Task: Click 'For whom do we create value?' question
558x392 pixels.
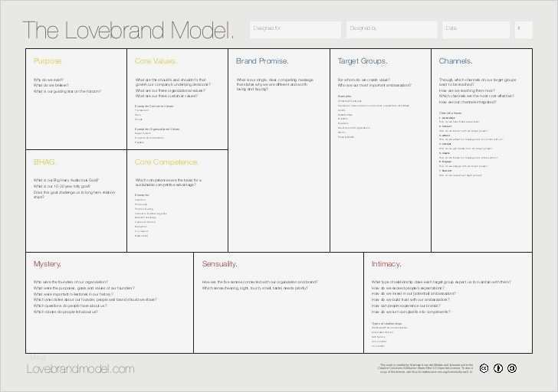Action: [363, 80]
